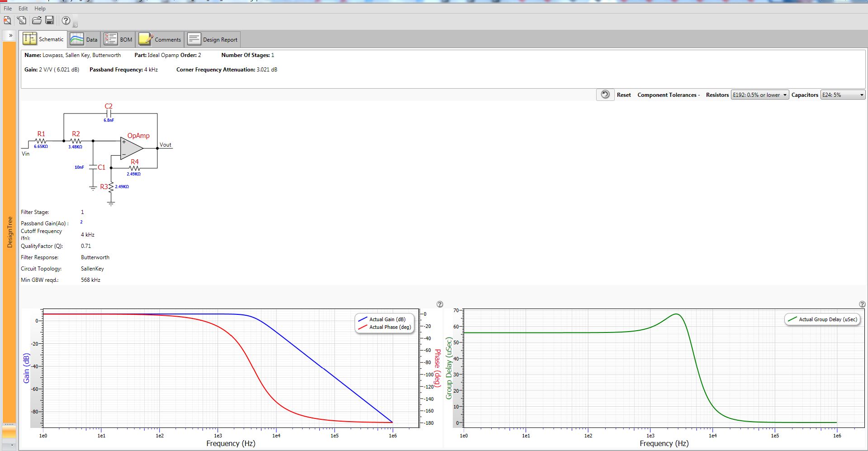The width and height of the screenshot is (868, 451).
Task: Create a new filter design
Action: 7,21
